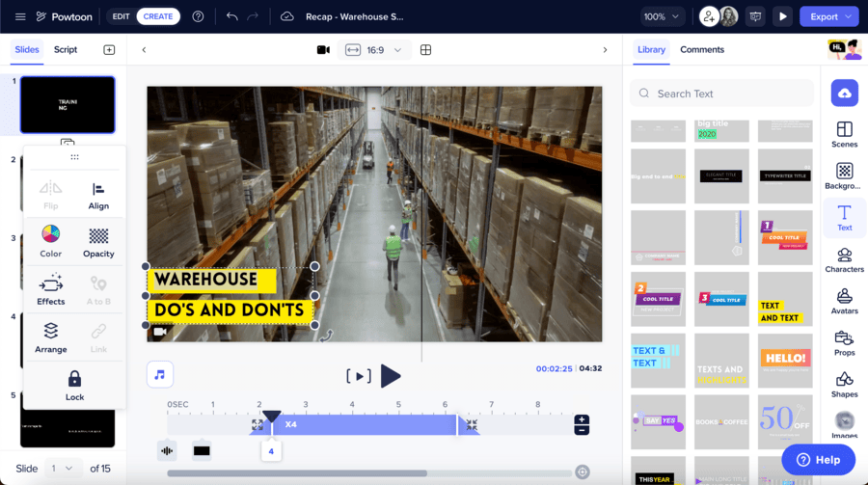
Task: Collapse the slides panel with left chevron
Action: [144, 50]
